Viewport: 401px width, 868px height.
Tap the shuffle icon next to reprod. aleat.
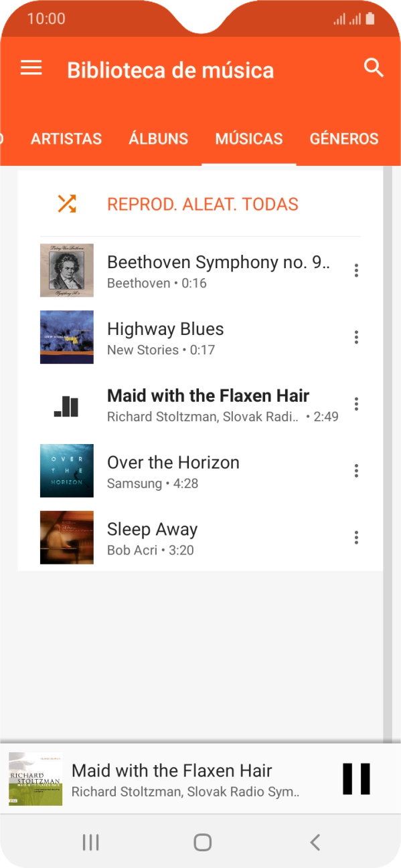click(66, 203)
